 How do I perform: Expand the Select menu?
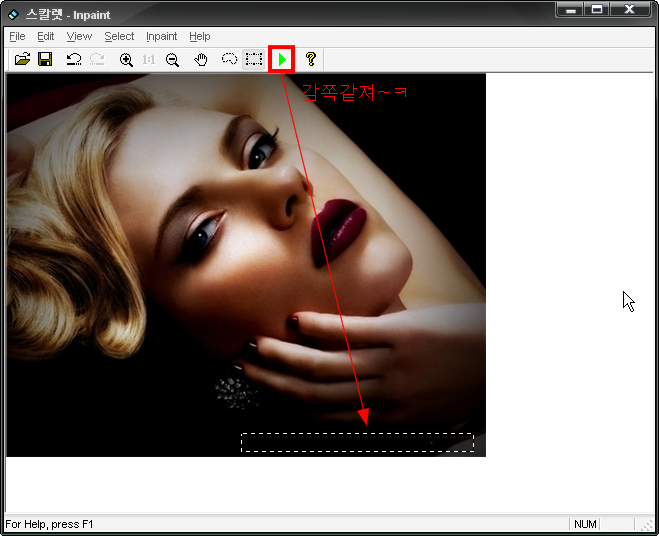click(119, 36)
